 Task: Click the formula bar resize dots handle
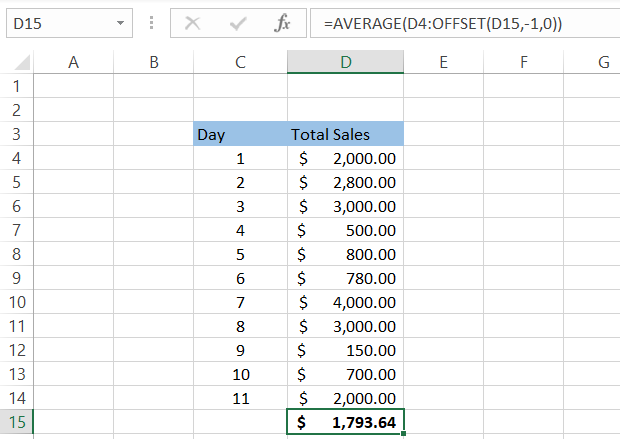click(151, 23)
